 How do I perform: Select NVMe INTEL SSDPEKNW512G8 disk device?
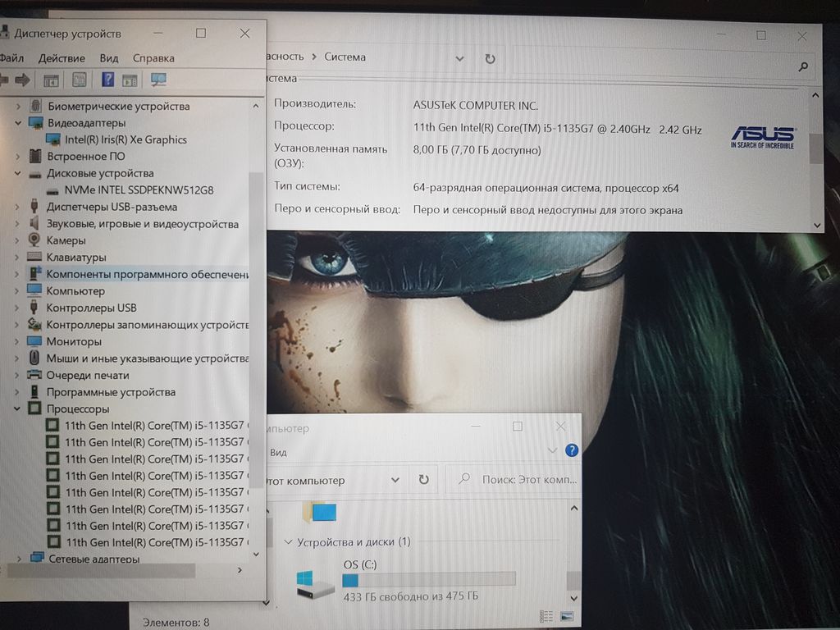point(139,190)
